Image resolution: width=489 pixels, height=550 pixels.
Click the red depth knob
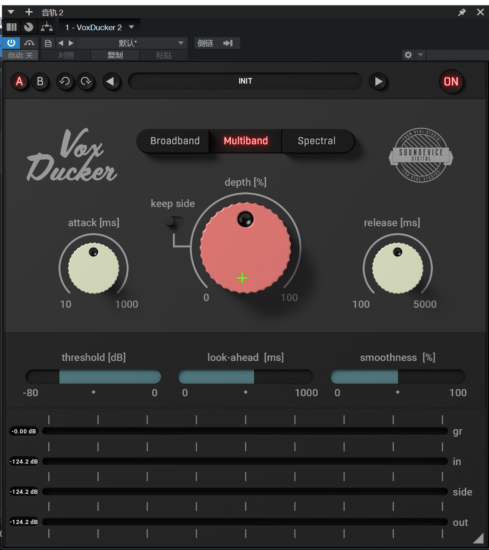click(x=245, y=248)
